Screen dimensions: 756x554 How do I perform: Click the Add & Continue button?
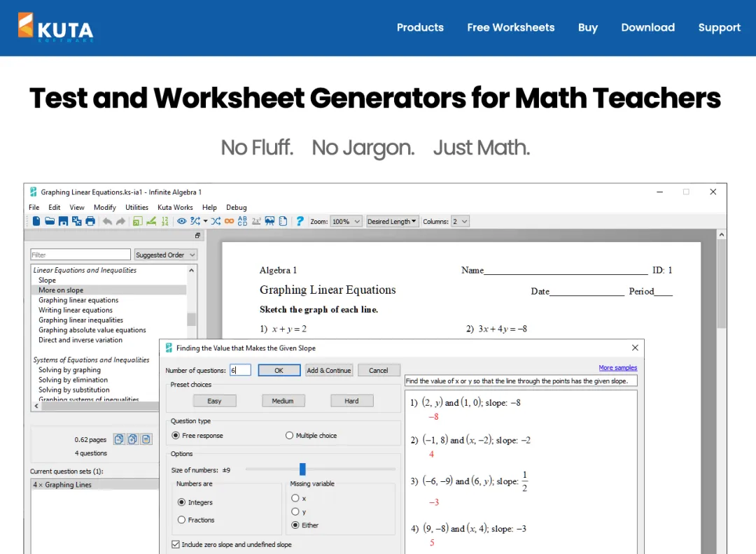pos(329,370)
